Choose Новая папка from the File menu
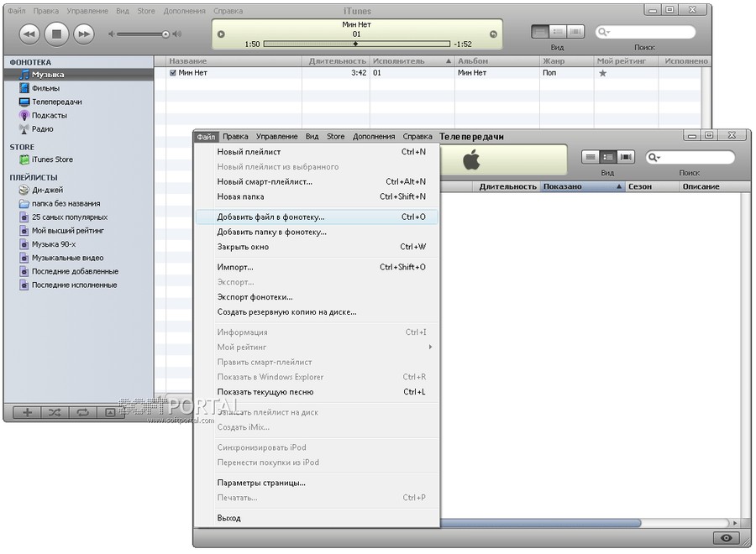Image resolution: width=756 pixels, height=554 pixels. point(317,196)
